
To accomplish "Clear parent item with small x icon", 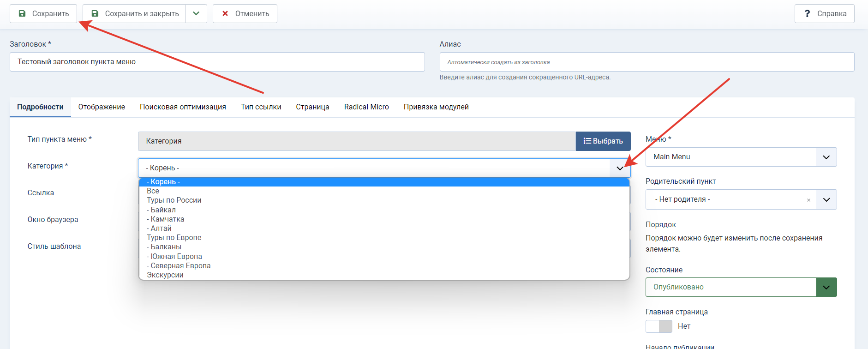I will click(x=808, y=200).
